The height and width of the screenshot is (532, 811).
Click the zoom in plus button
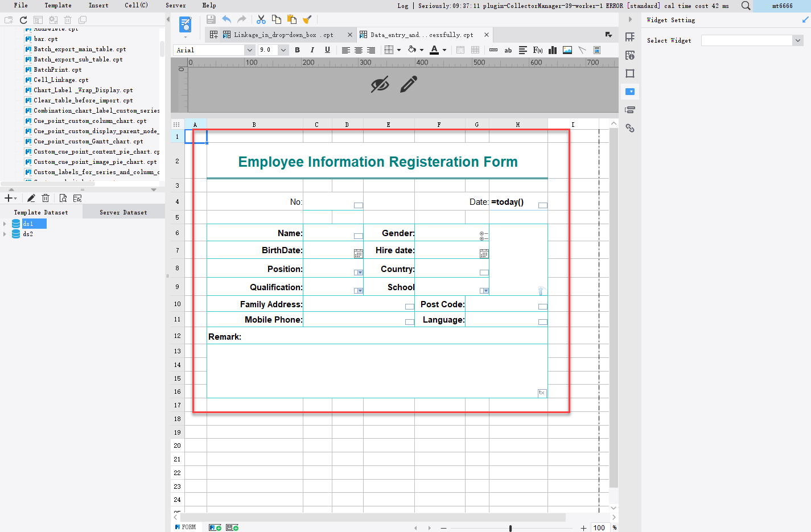pyautogui.click(x=583, y=528)
